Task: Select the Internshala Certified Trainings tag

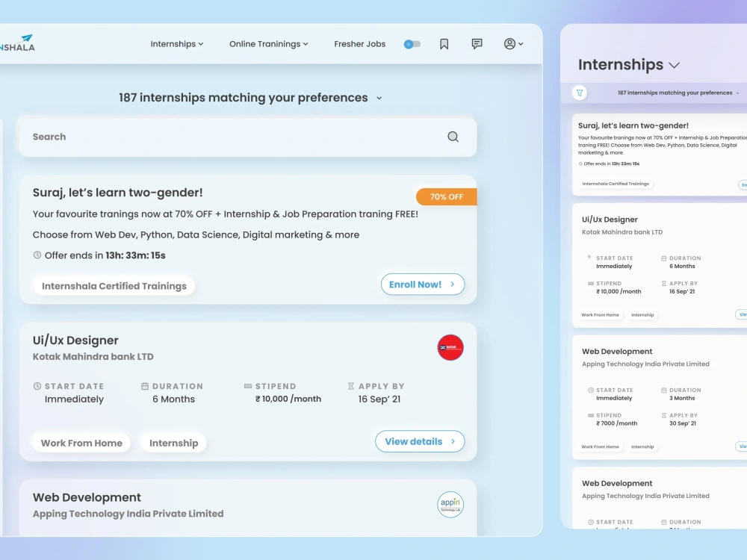Action: (x=114, y=286)
